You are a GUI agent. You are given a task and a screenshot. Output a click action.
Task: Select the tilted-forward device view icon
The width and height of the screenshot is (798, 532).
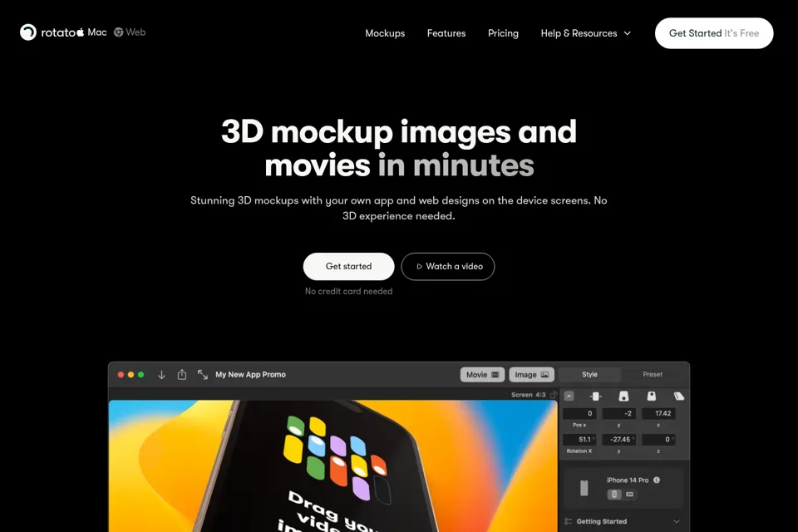click(x=652, y=396)
